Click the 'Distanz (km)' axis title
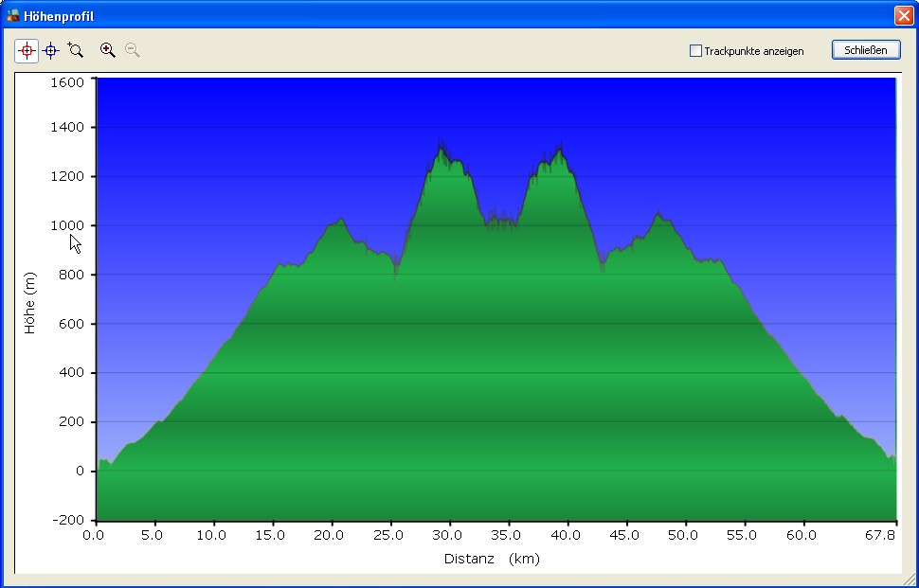The width and height of the screenshot is (919, 588). [x=492, y=559]
